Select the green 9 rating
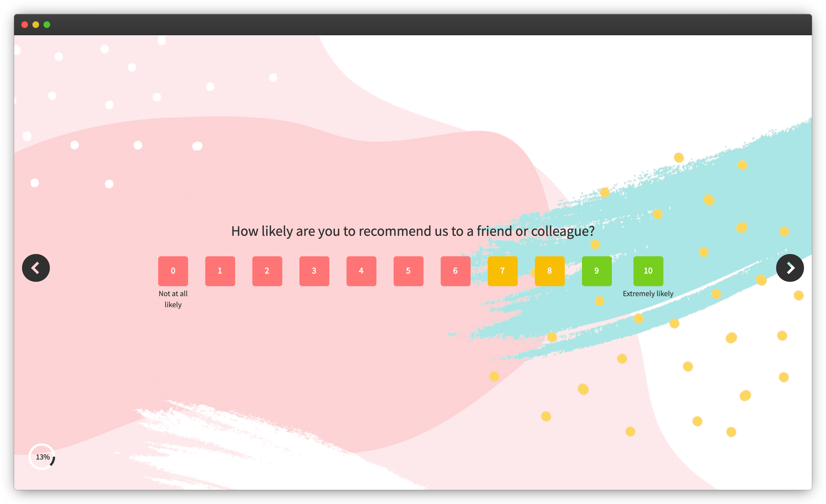This screenshot has height=504, width=826. [597, 271]
